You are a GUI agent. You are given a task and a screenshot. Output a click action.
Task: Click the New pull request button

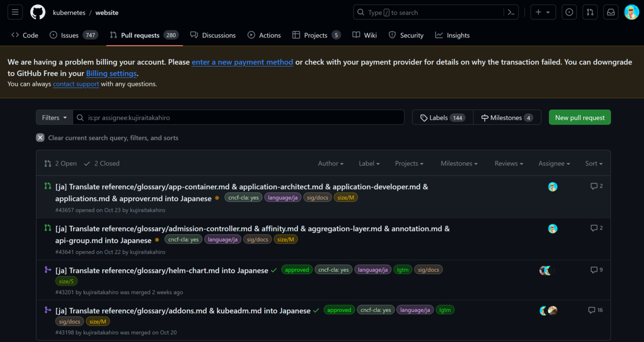pos(580,118)
